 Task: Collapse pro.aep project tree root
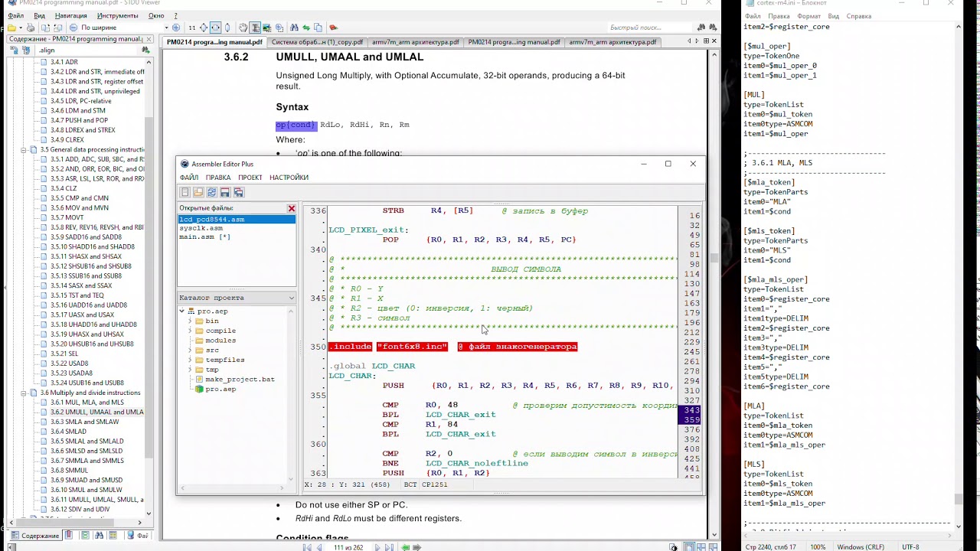coord(182,311)
